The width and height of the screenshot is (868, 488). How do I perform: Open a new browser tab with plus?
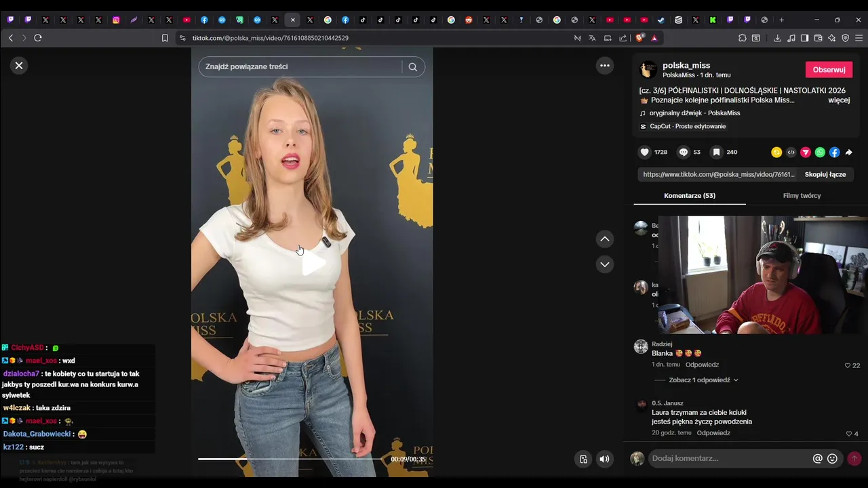click(781, 20)
